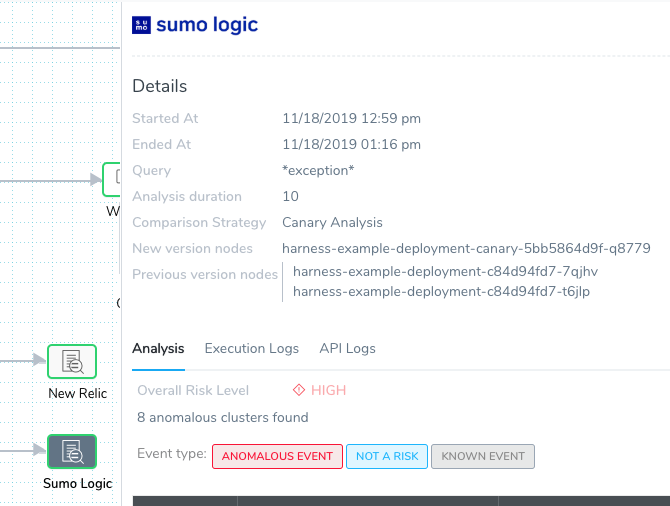Filter by KNOWN EVENT type

click(x=483, y=456)
